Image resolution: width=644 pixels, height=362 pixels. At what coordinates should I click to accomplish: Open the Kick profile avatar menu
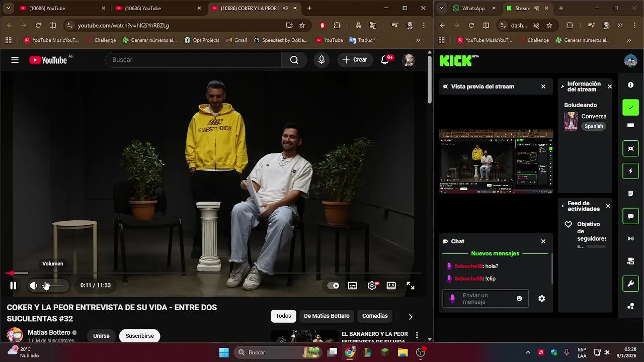[630, 61]
